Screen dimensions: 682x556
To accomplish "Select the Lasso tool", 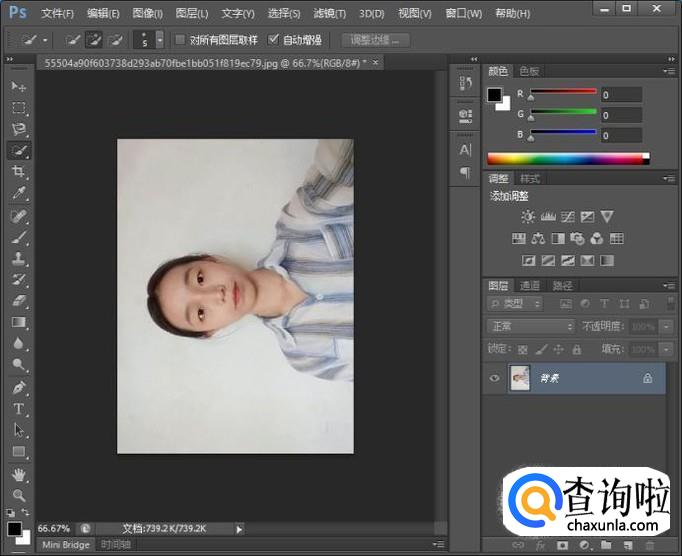I will click(x=19, y=129).
